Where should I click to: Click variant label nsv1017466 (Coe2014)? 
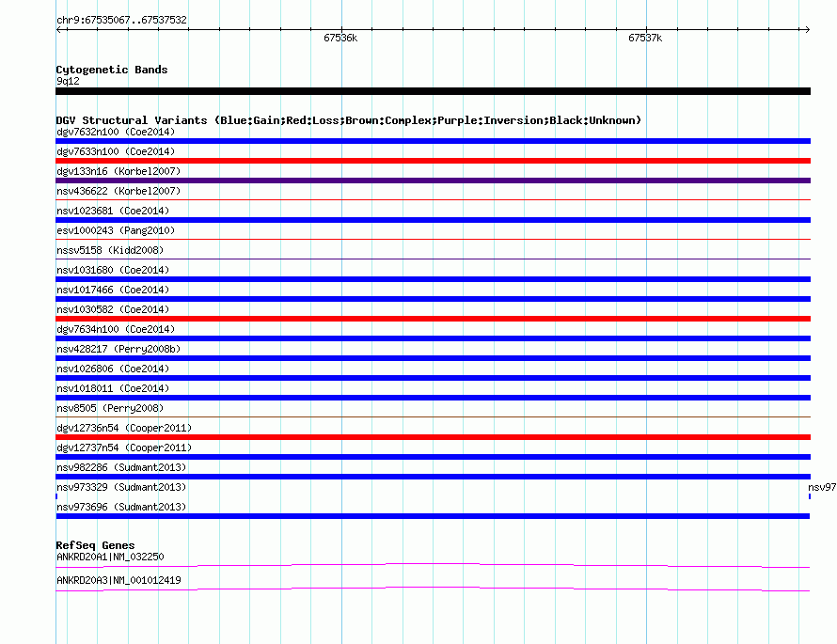(x=113, y=290)
